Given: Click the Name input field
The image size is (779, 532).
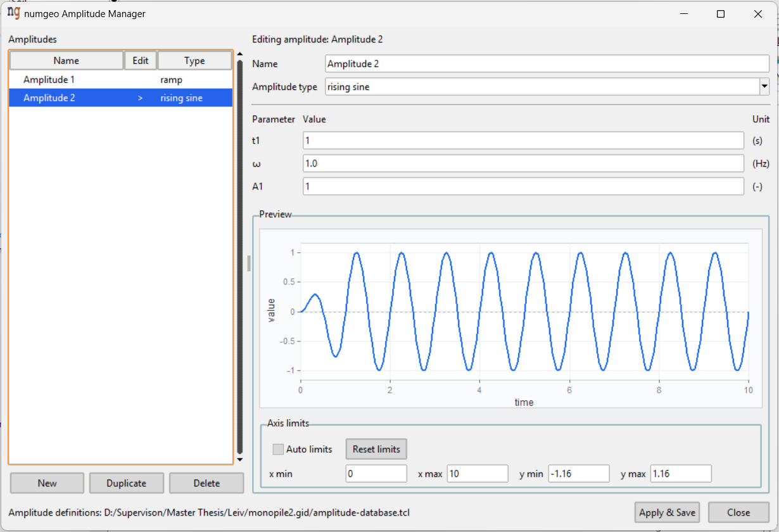Looking at the screenshot, I should coord(547,64).
